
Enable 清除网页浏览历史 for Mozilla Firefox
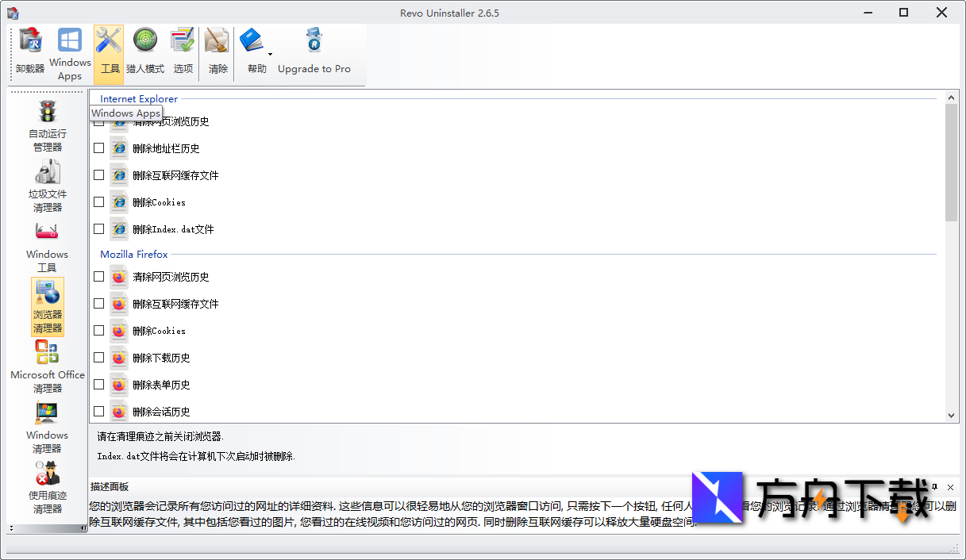[x=98, y=277]
